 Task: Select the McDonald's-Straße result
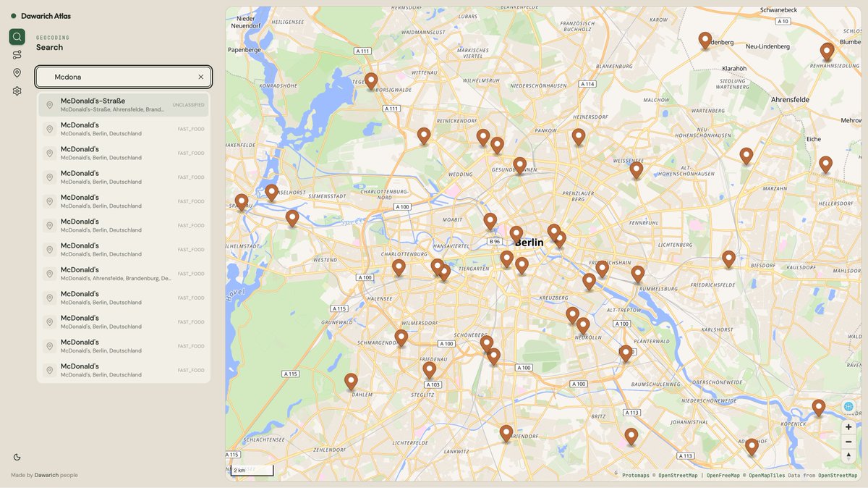124,105
